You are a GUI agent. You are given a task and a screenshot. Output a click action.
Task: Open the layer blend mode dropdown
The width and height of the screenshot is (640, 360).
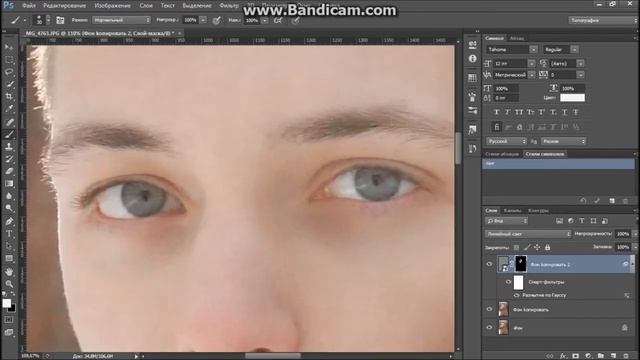point(528,234)
